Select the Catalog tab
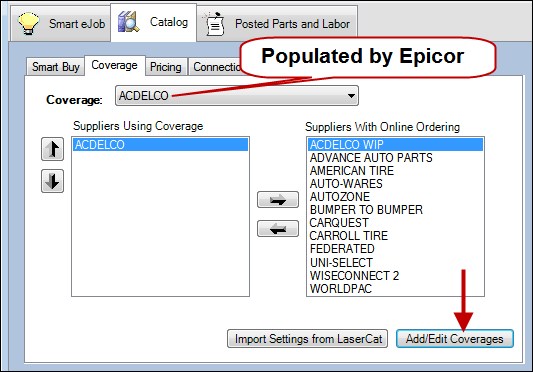 pos(154,22)
